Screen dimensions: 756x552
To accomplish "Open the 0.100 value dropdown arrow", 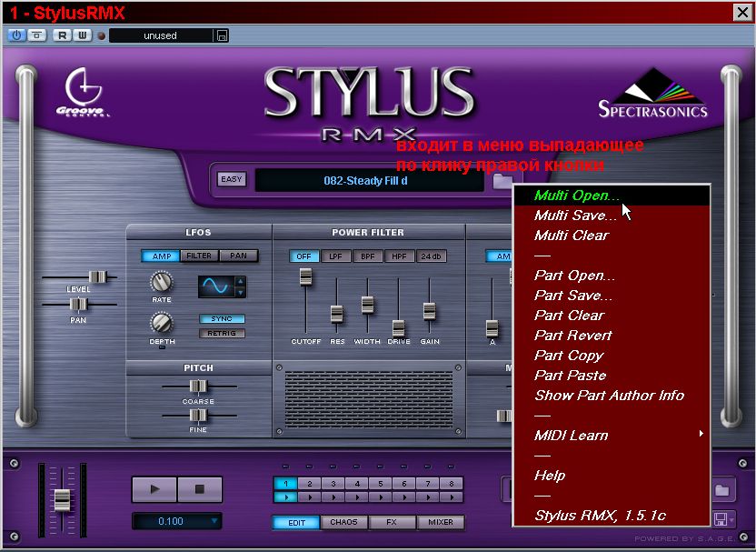I will [214, 521].
